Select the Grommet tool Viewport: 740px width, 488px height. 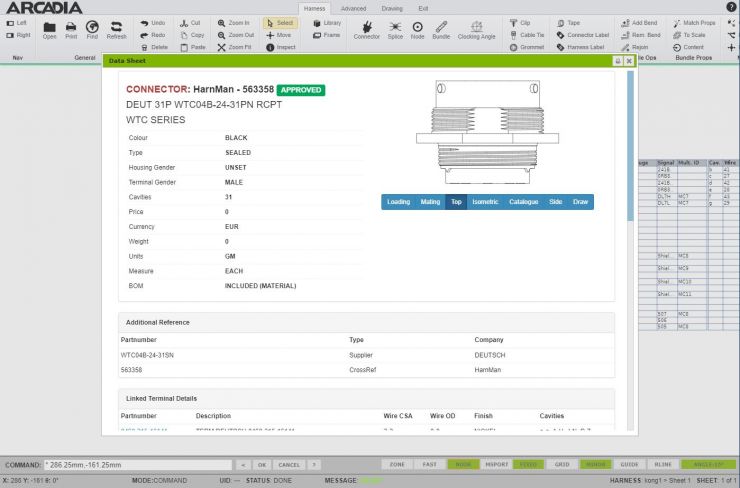[x=527, y=47]
